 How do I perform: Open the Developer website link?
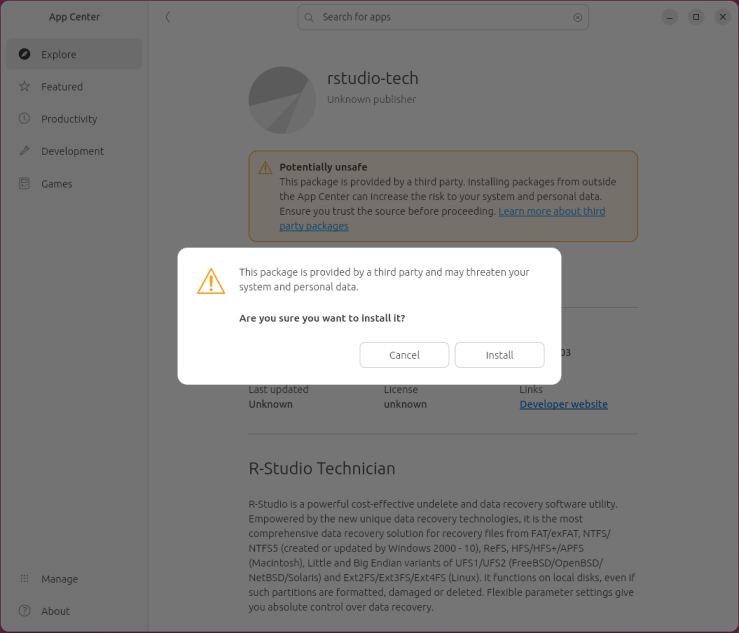coord(564,404)
